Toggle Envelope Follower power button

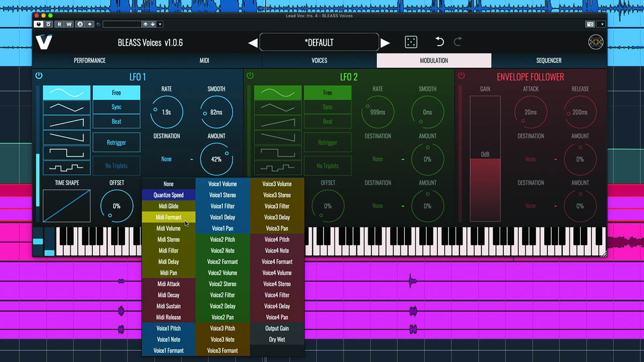coord(462,76)
